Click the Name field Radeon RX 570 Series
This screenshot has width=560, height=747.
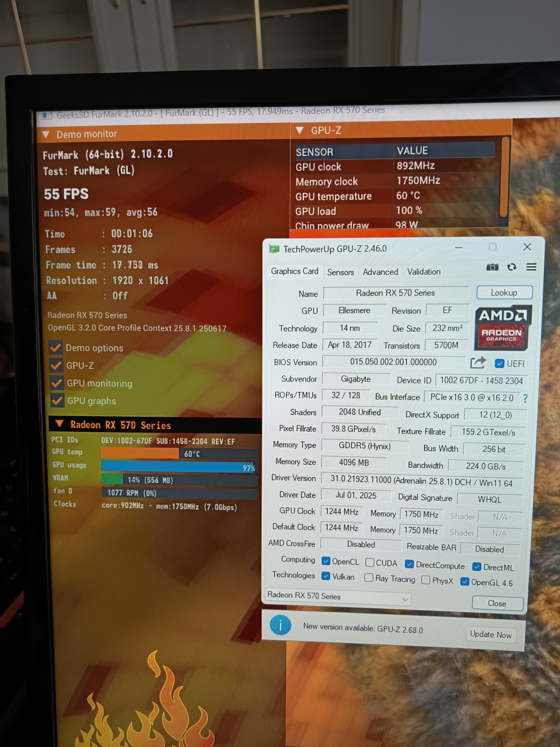[x=396, y=293]
